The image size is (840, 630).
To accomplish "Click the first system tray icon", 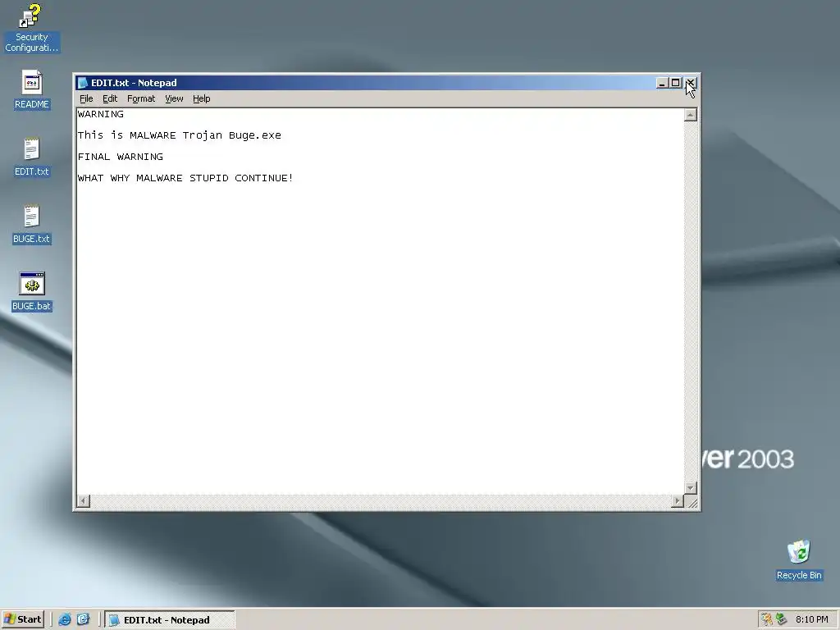I will 767,620.
